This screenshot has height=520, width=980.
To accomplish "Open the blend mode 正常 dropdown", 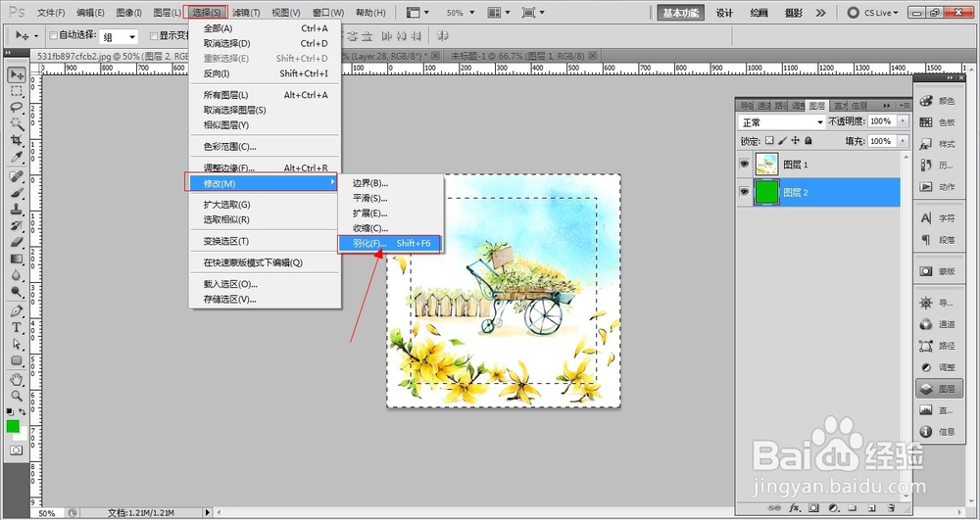I will tap(782, 122).
